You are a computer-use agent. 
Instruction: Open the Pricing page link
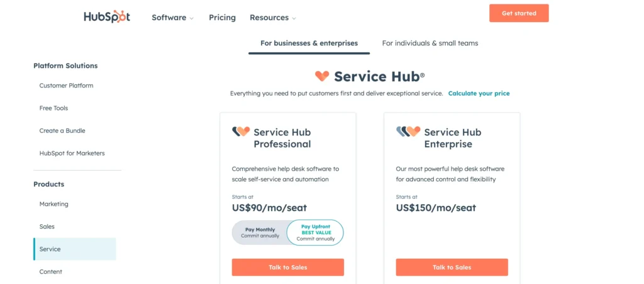222,18
